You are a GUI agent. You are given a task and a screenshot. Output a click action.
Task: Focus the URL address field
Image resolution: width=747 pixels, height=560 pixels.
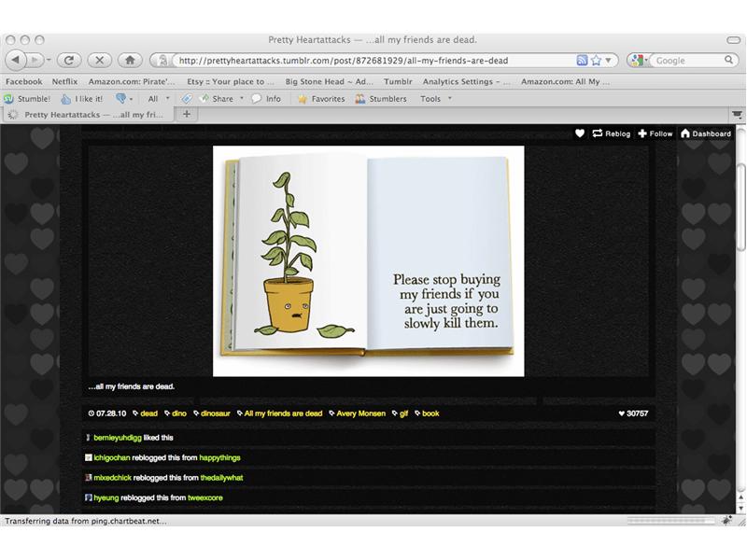coord(374,61)
